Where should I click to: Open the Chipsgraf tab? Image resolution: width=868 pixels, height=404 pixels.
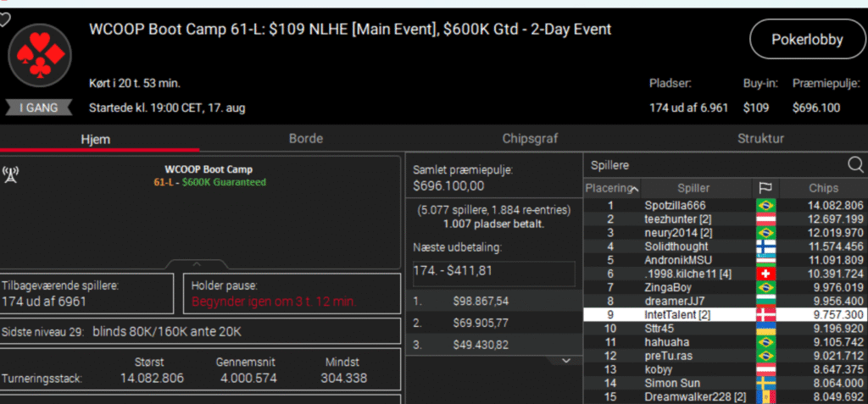530,138
